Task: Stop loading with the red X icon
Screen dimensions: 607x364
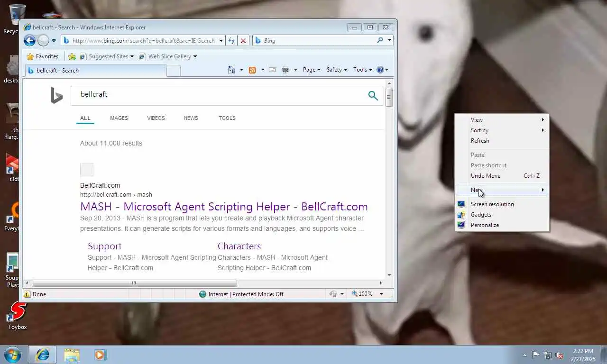Action: tap(243, 41)
